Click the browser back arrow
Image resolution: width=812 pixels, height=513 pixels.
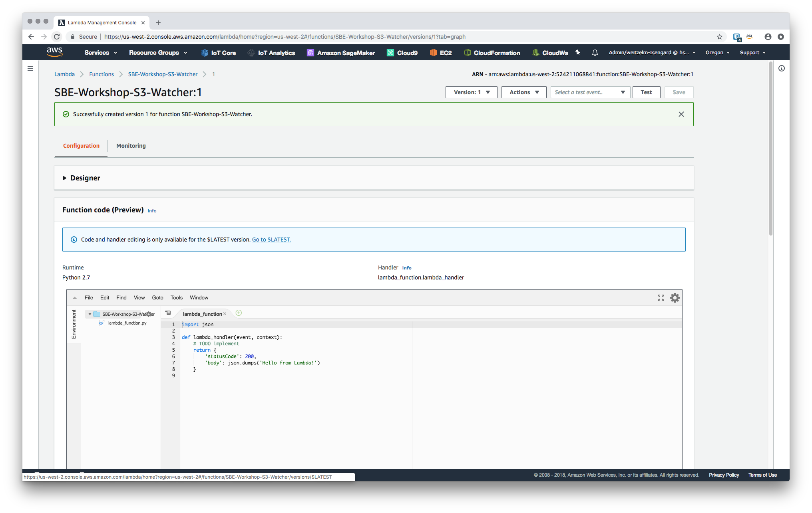31,37
